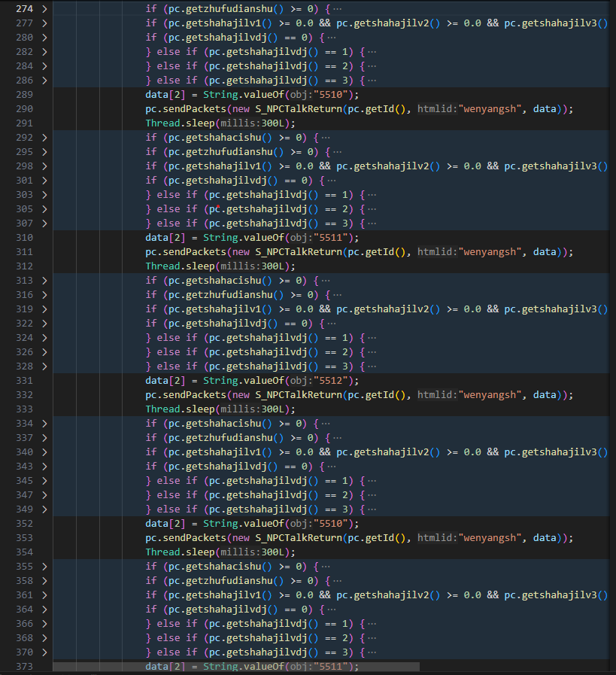
Task: Expand fold chevron at line 313
Action: click(44, 281)
